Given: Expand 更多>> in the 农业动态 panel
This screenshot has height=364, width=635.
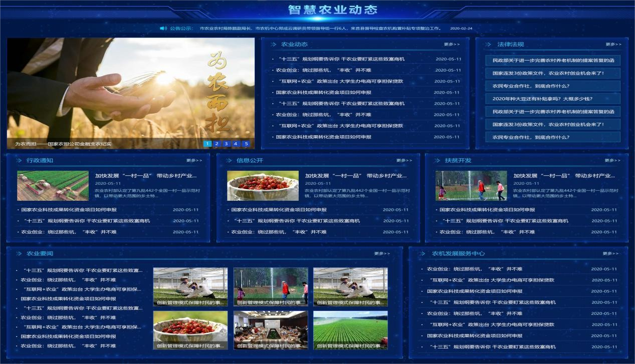Looking at the screenshot, I should coord(452,45).
